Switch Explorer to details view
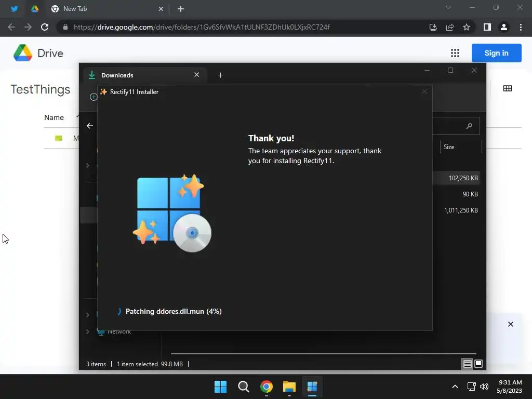This screenshot has height=399, width=532. (467, 364)
